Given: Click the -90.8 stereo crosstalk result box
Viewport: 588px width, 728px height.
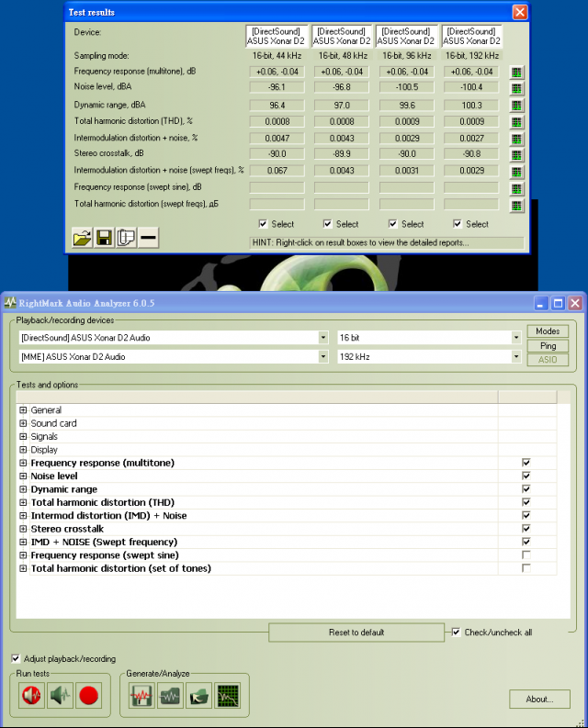Looking at the screenshot, I should coord(471,153).
